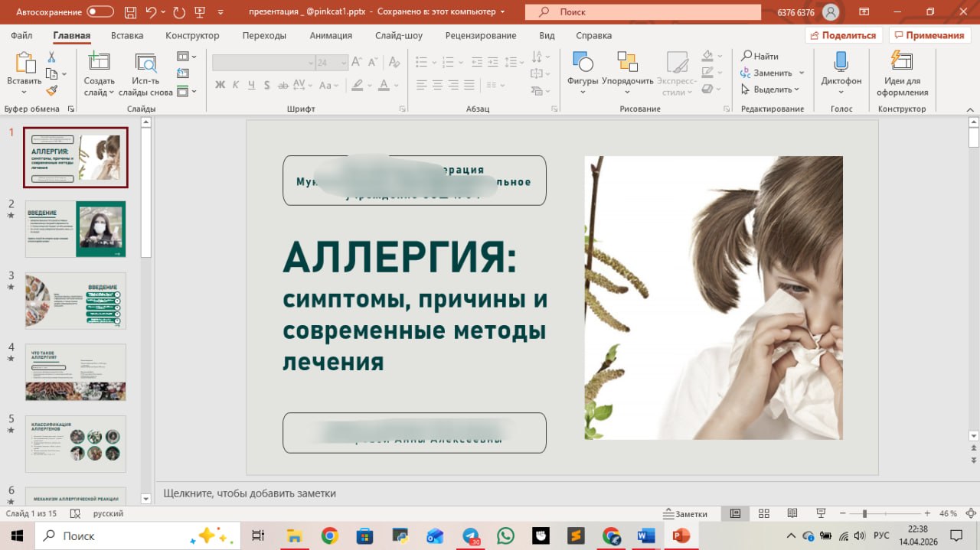
Task: Switch to the Рецензирование tab
Action: pos(481,35)
